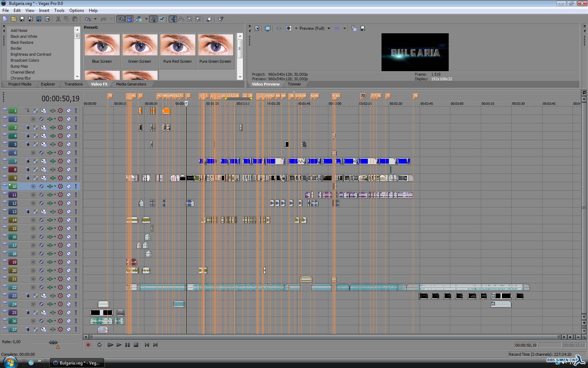This screenshot has width=588, height=368.
Task: Toggle Enable Snapping in the toolbar
Action: coord(121,19)
